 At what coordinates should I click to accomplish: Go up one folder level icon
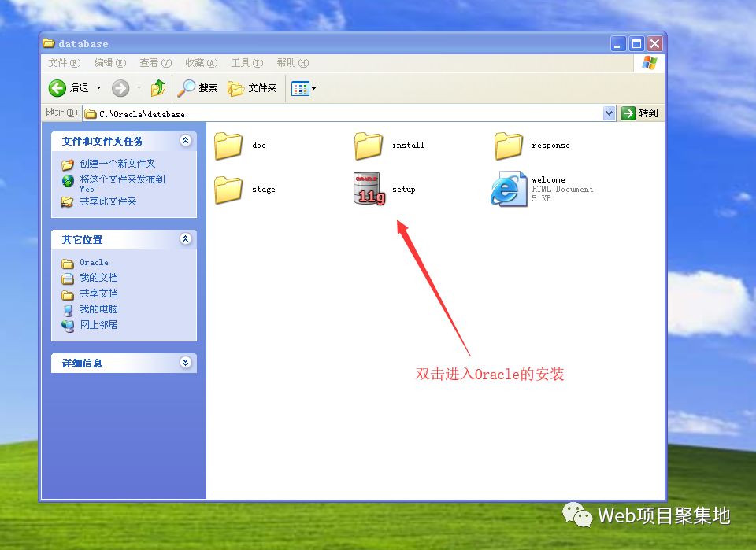(x=158, y=88)
